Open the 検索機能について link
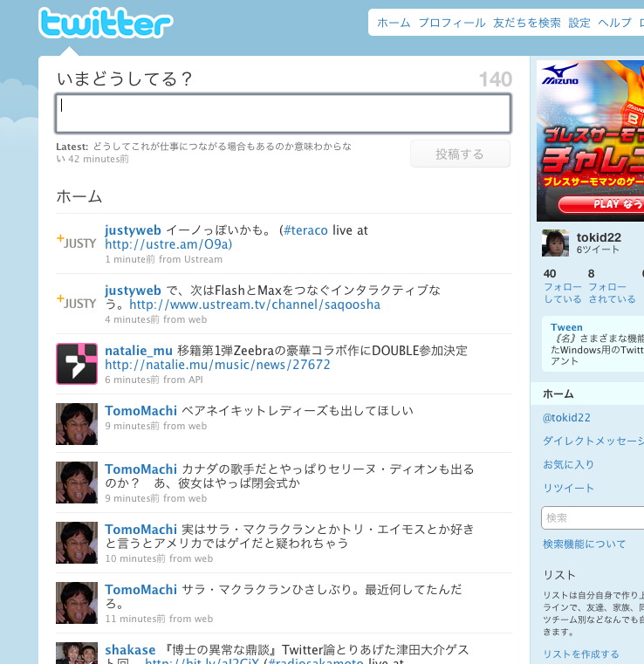Image resolution: width=644 pixels, height=664 pixels. [x=585, y=544]
